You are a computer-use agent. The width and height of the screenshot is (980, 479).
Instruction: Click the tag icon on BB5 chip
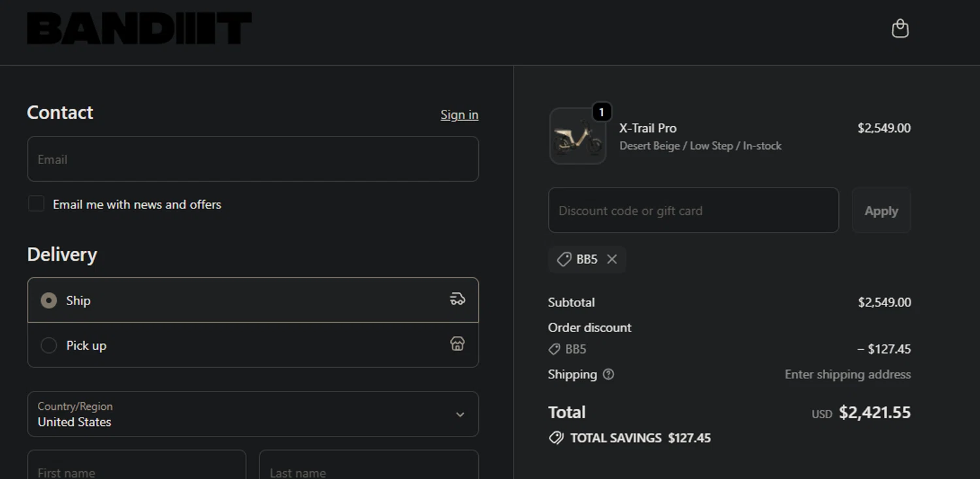pyautogui.click(x=564, y=259)
